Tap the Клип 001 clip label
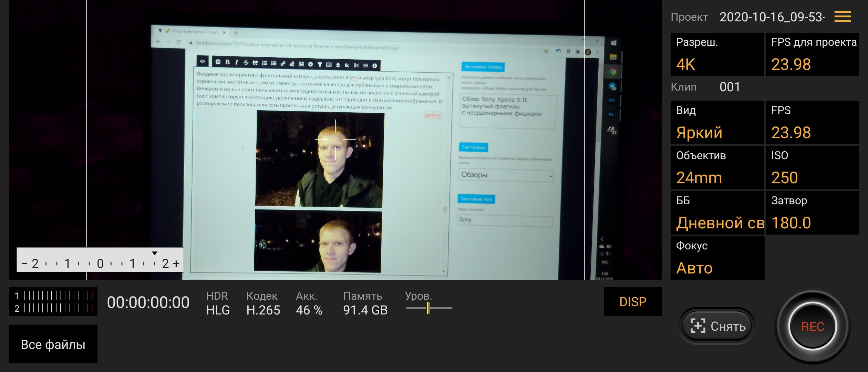Viewport: 868px width, 372px height. pyautogui.click(x=705, y=87)
